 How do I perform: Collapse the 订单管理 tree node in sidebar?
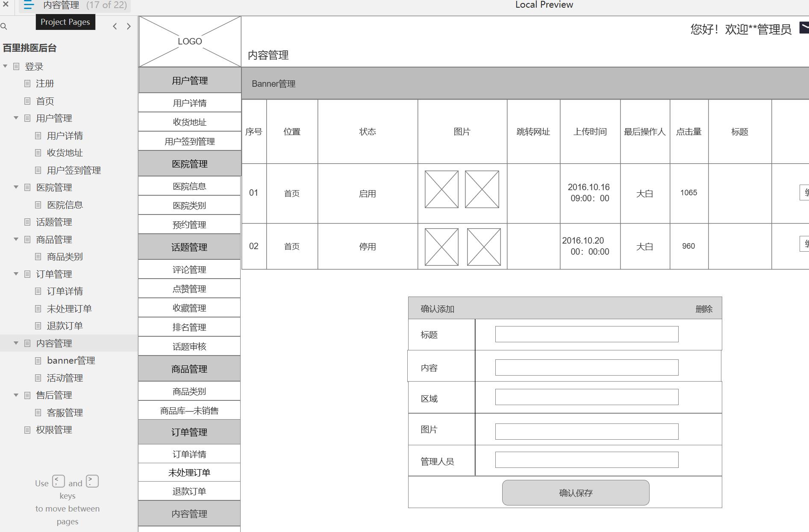point(16,274)
